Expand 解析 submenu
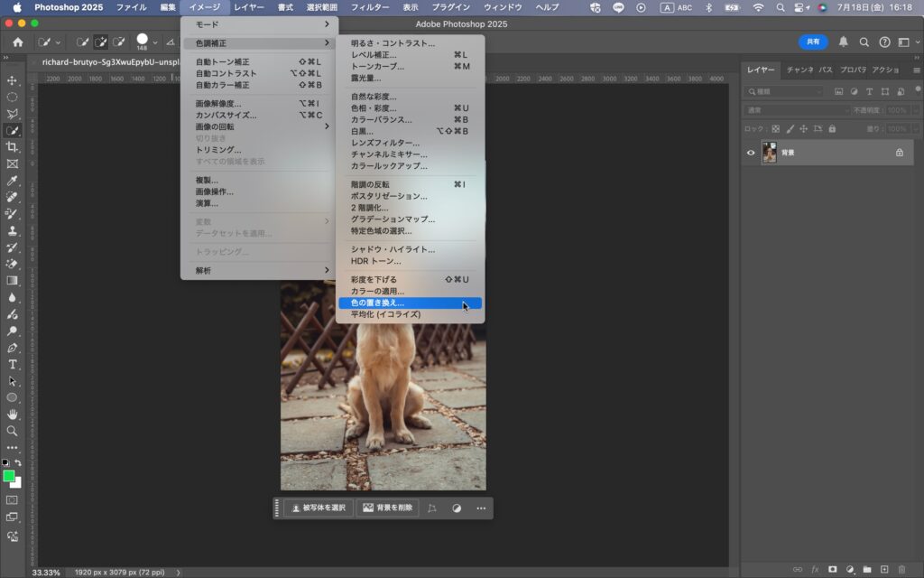 coord(259,270)
